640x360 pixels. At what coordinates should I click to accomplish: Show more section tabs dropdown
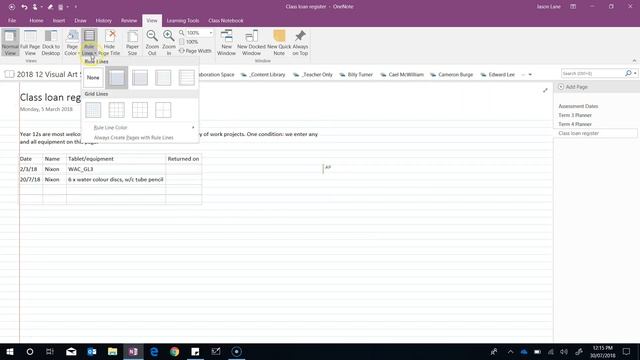coord(530,75)
